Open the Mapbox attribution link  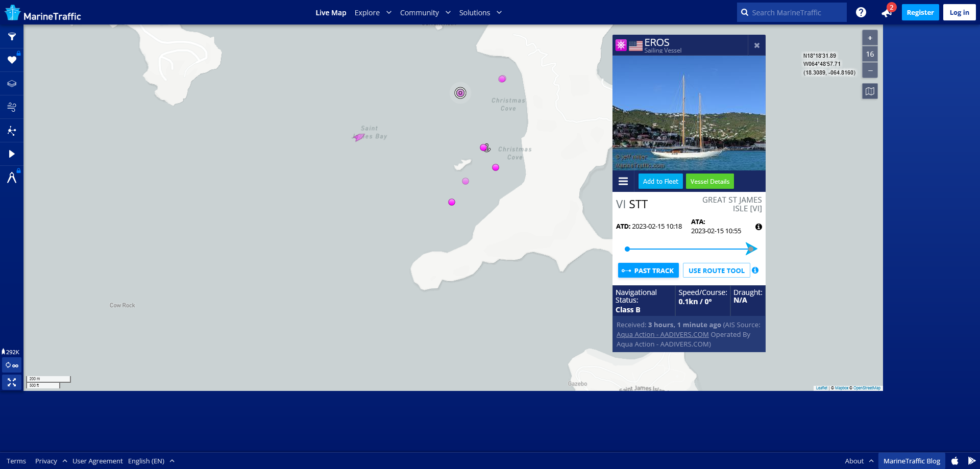(x=842, y=388)
